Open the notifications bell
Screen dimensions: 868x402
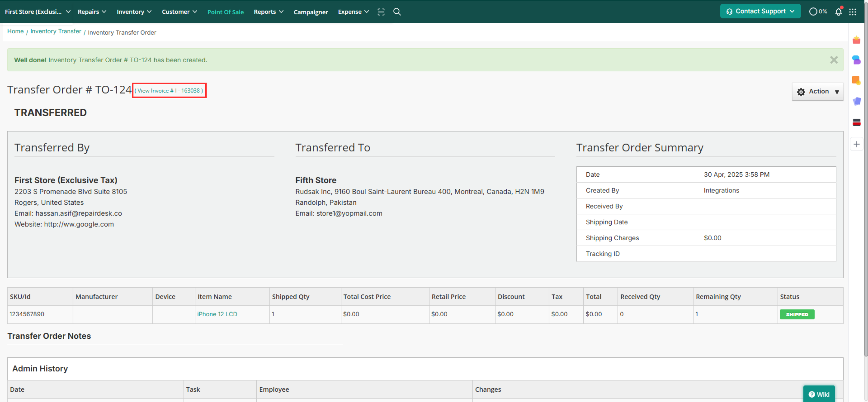(x=838, y=12)
